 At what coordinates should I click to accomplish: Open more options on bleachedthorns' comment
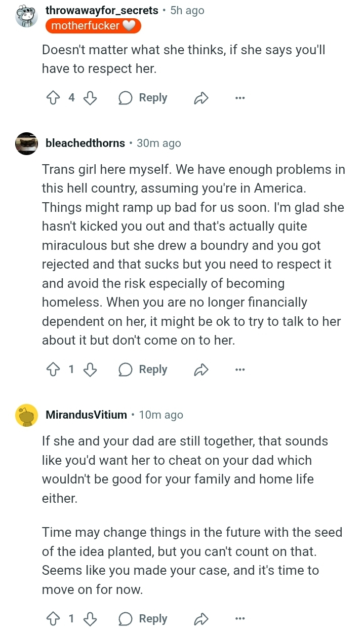240,370
